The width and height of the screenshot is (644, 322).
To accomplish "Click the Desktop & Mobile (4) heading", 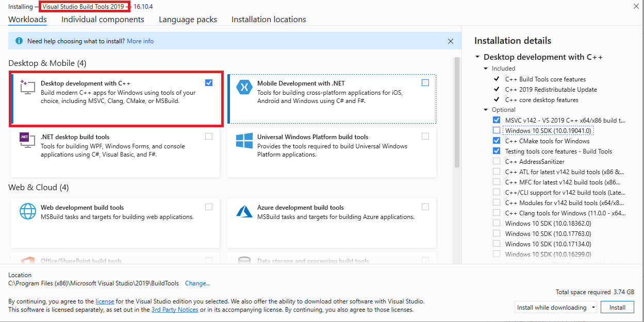I will point(47,63).
